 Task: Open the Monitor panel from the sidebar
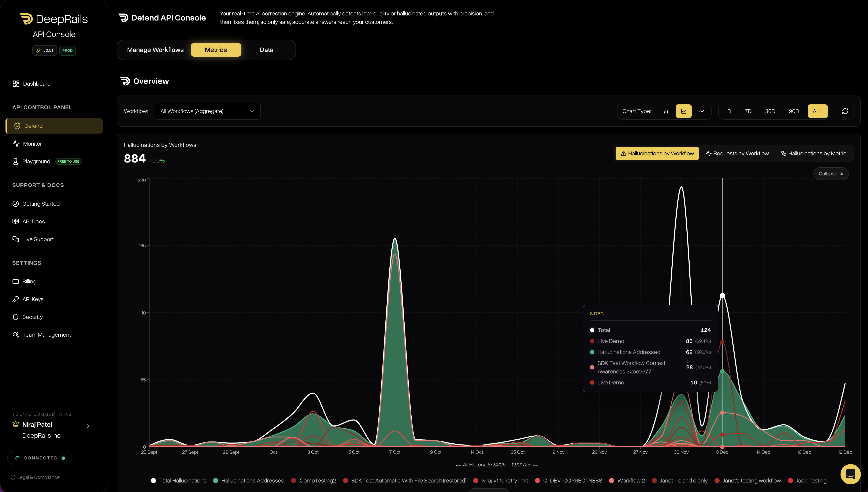point(32,144)
